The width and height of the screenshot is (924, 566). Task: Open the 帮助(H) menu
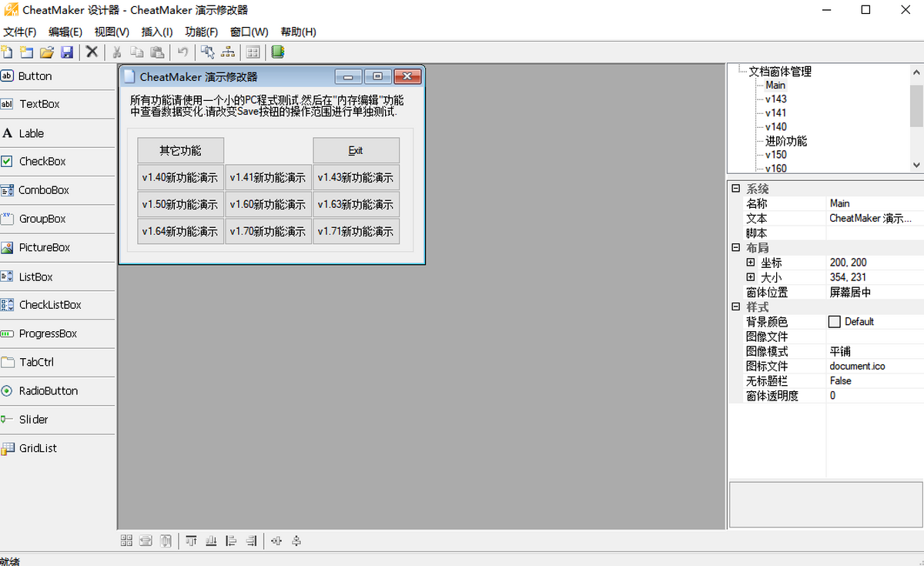(298, 32)
